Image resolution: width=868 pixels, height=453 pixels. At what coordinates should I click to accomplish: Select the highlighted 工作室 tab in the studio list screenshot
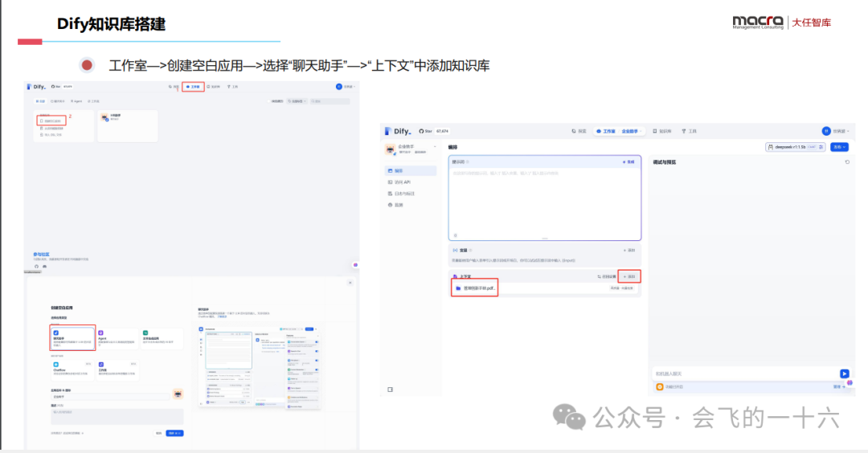tap(193, 87)
